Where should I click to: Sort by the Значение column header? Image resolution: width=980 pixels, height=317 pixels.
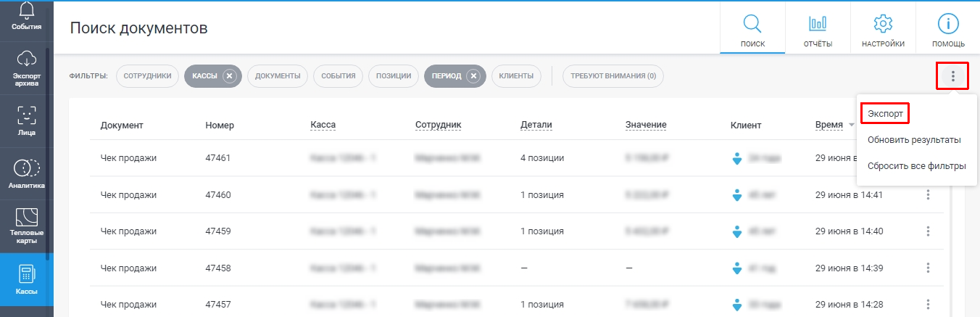click(x=646, y=125)
